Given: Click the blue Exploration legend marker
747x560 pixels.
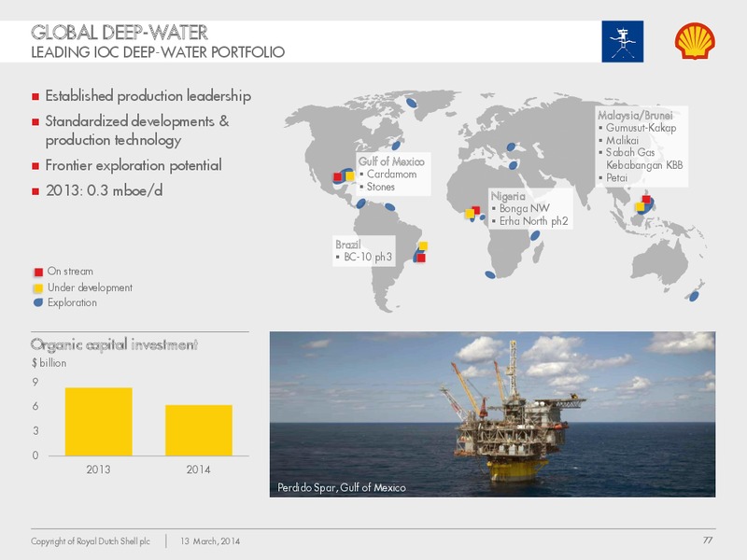Looking at the screenshot, I should (x=38, y=302).
